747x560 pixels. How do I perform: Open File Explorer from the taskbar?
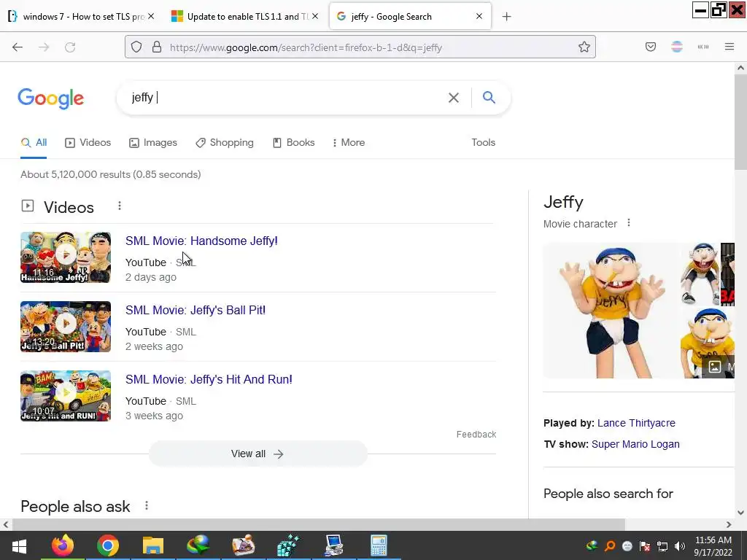pos(153,545)
